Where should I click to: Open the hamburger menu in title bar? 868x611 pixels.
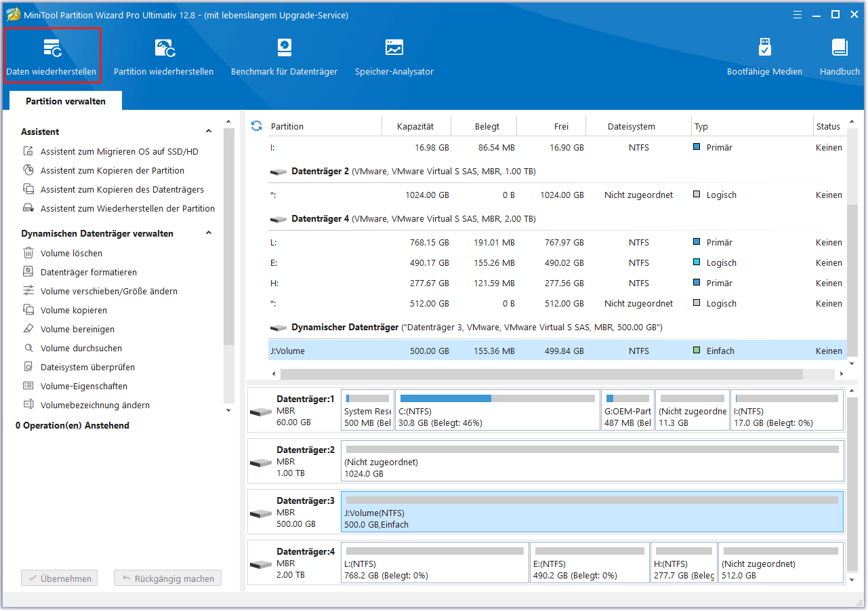(x=799, y=14)
